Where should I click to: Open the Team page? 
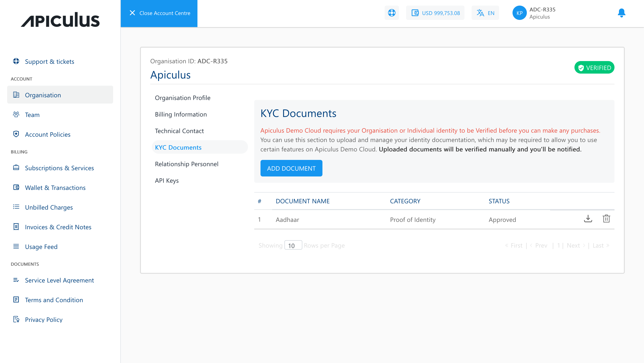(32, 115)
